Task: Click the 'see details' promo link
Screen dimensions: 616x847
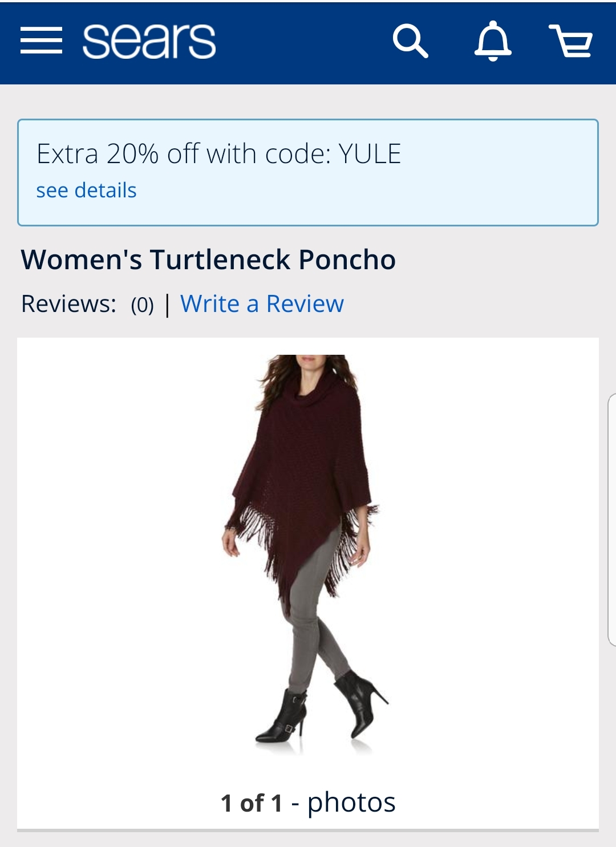Action: click(86, 191)
